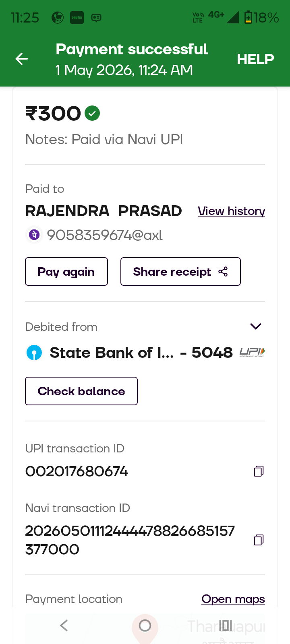Open maps link for payment location
290x644 pixels.
[233, 599]
